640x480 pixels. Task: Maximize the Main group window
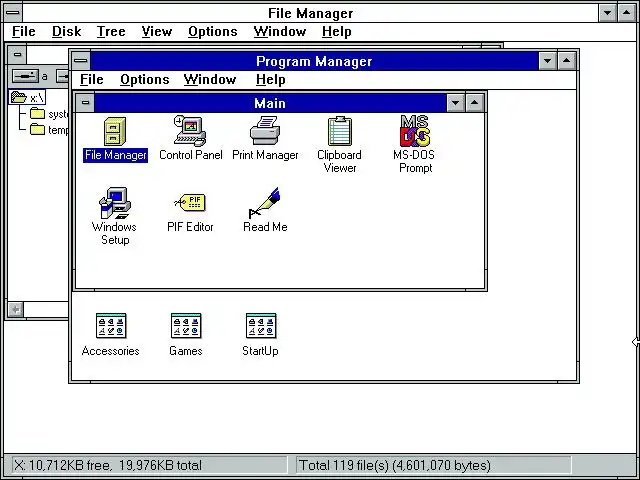(475, 102)
